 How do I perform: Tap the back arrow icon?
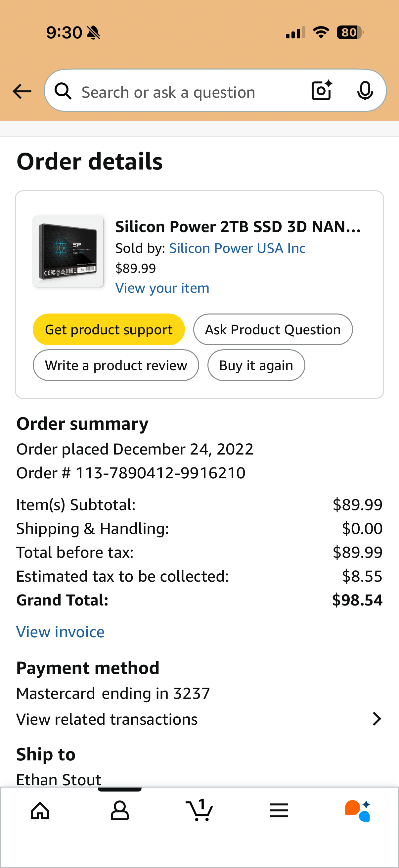click(x=22, y=91)
